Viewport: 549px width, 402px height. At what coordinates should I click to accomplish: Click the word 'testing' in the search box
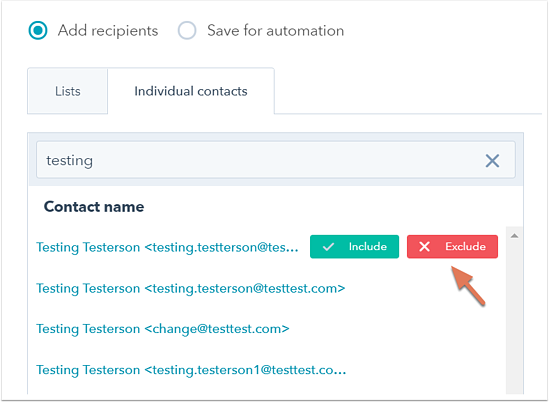[x=70, y=161]
